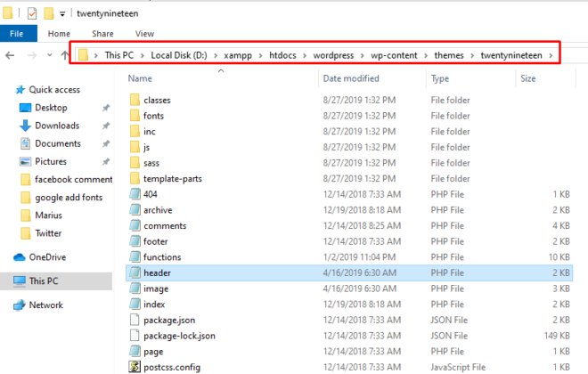Sort files by Size column
Screen dimensions: 588x374
528,78
